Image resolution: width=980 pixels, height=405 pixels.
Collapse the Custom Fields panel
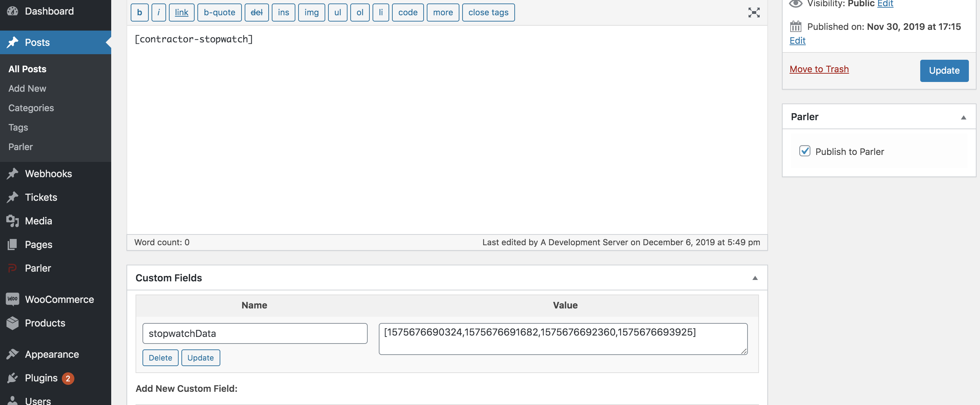[x=755, y=278]
